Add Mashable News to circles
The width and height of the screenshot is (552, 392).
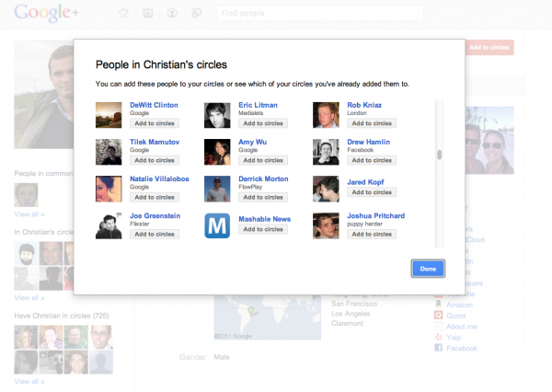[x=263, y=229]
